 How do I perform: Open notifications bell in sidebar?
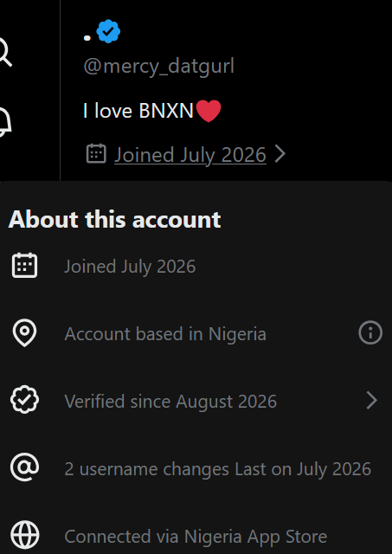(4, 122)
